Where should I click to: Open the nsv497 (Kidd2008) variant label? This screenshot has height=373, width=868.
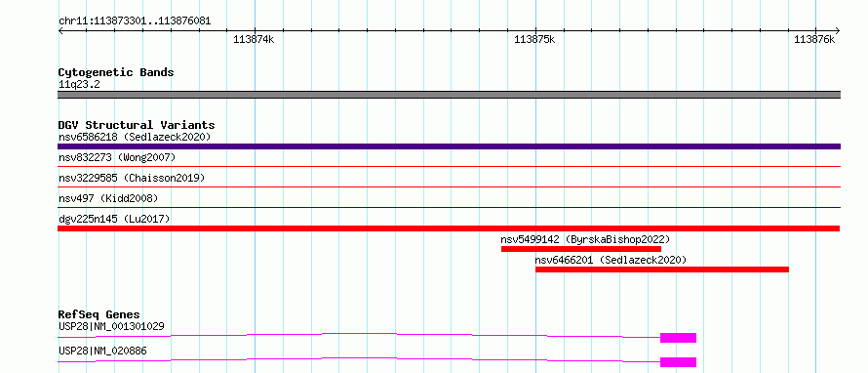coord(108,198)
